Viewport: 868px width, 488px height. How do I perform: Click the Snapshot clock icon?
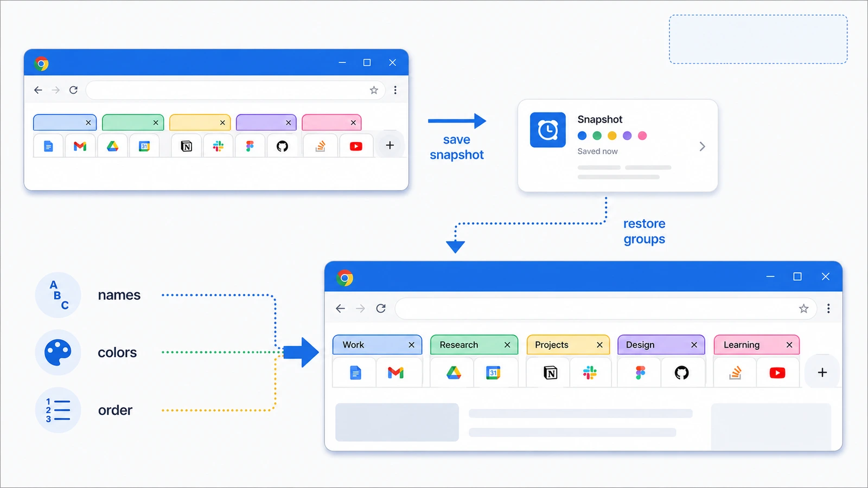click(x=548, y=130)
